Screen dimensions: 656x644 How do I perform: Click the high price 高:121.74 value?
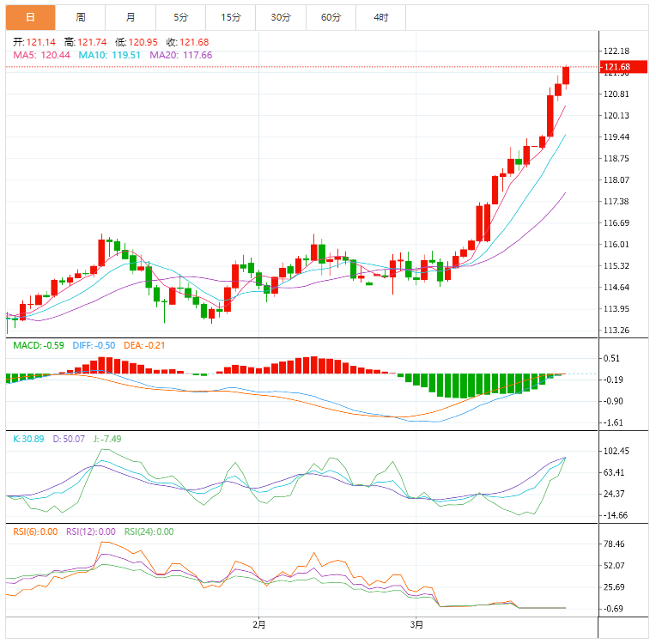(x=86, y=42)
